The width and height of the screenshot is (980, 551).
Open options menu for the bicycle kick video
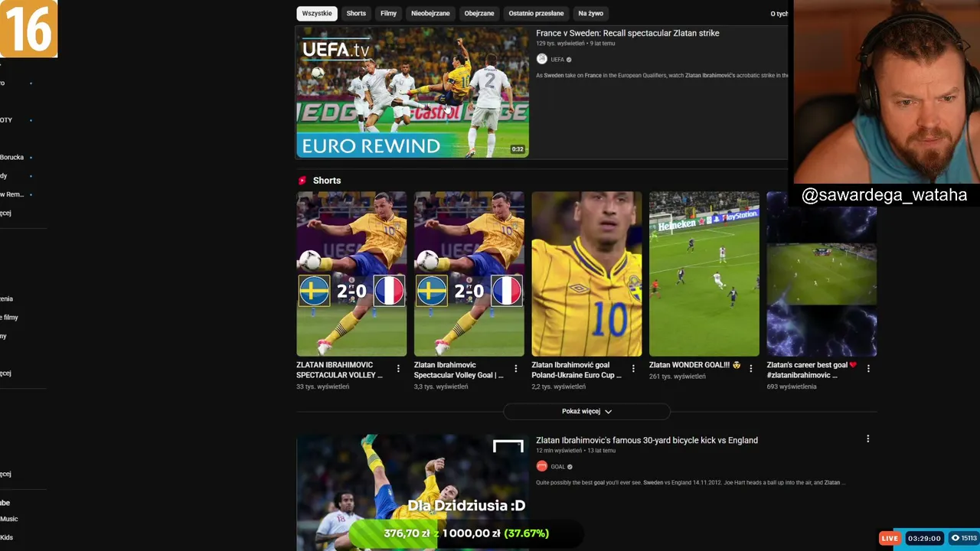coord(868,439)
